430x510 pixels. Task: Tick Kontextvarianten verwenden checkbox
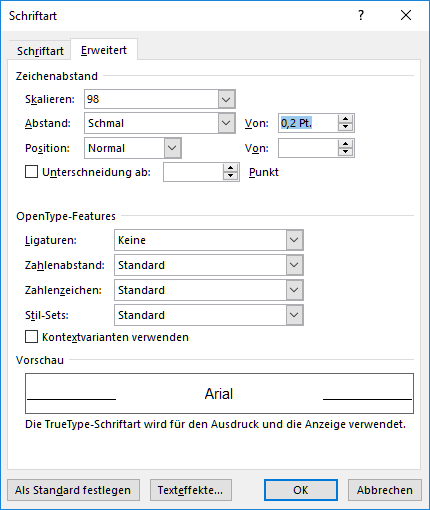31,337
